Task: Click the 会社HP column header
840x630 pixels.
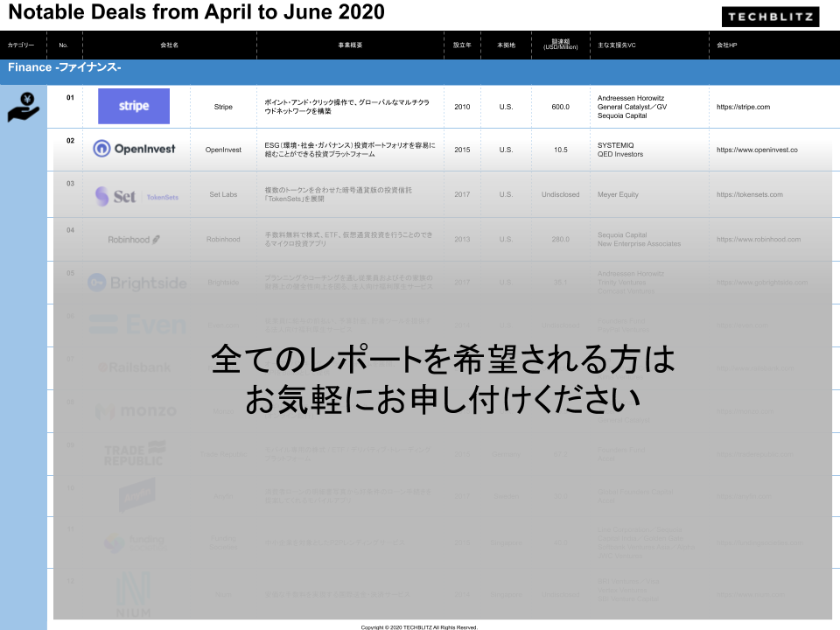Action: coord(727,45)
